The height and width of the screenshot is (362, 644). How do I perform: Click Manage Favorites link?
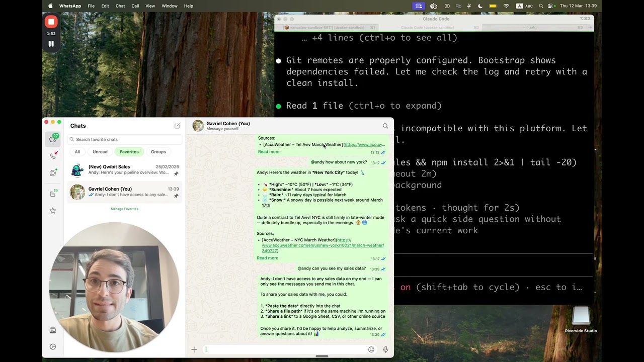click(124, 209)
